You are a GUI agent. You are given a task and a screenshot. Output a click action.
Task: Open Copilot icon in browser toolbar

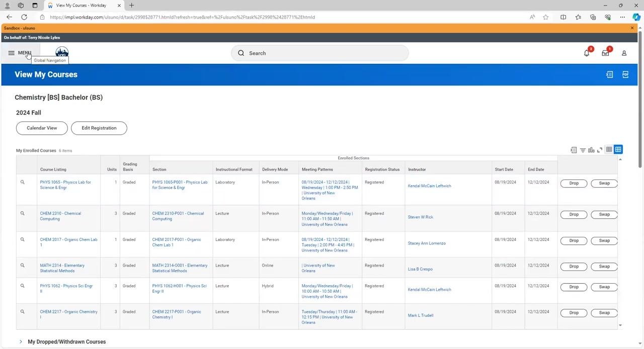coord(636,17)
